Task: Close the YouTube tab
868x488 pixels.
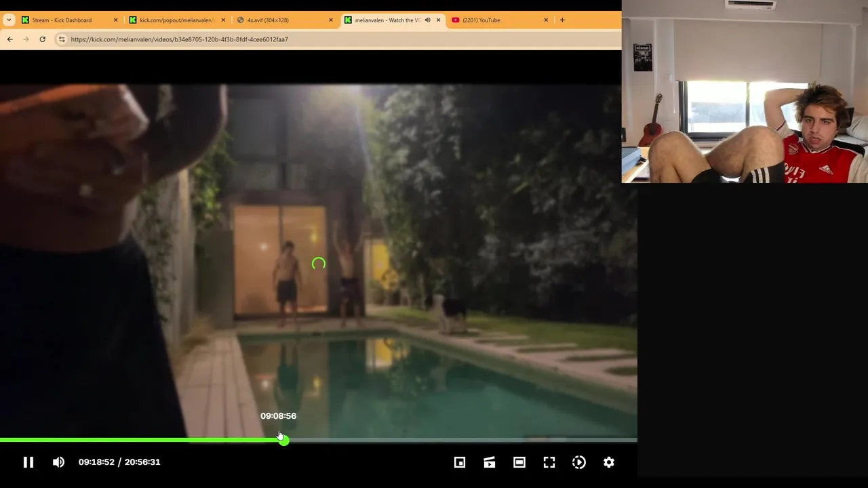Action: click(546, 20)
